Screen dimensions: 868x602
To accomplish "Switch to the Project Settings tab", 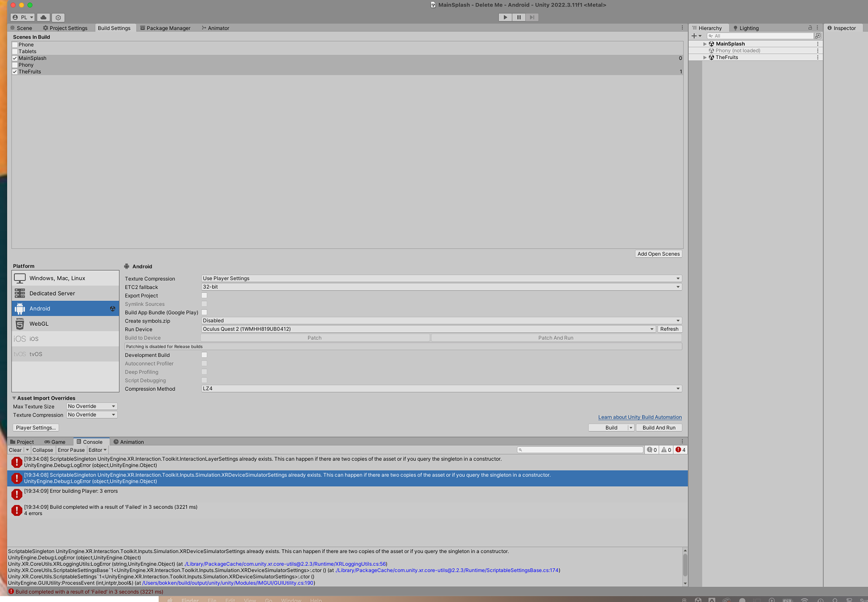I will click(66, 28).
